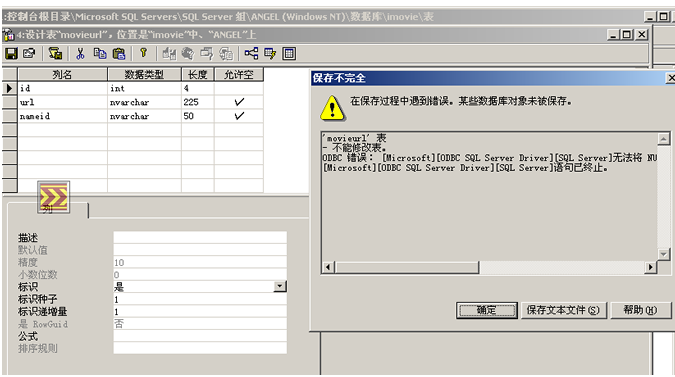Click the Save change script icon
Image resolution: width=675 pixels, height=377 pixels.
click(55, 53)
